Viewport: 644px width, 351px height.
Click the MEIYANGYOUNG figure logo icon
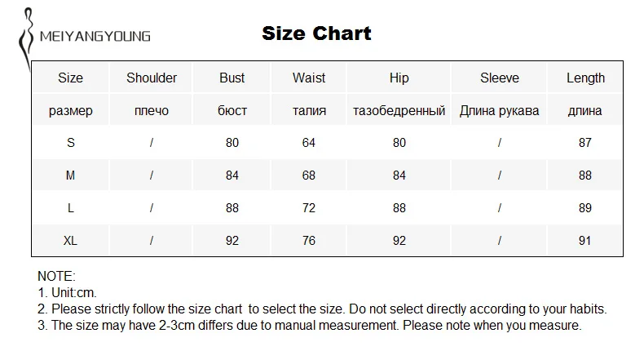[x=26, y=39]
